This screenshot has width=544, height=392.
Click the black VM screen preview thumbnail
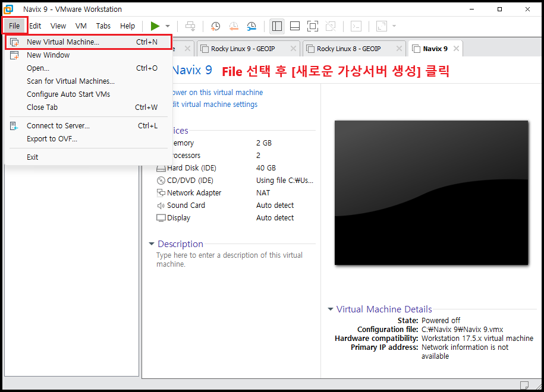431,192
